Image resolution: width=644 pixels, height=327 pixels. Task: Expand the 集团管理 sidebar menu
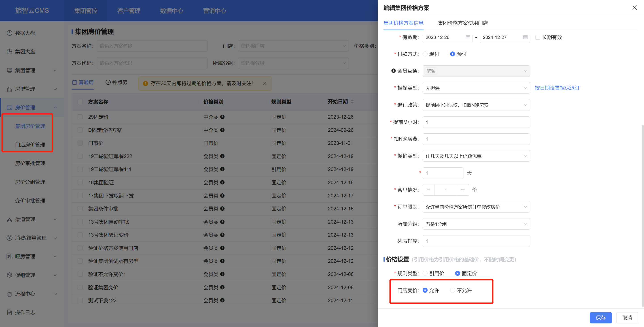coord(55,70)
